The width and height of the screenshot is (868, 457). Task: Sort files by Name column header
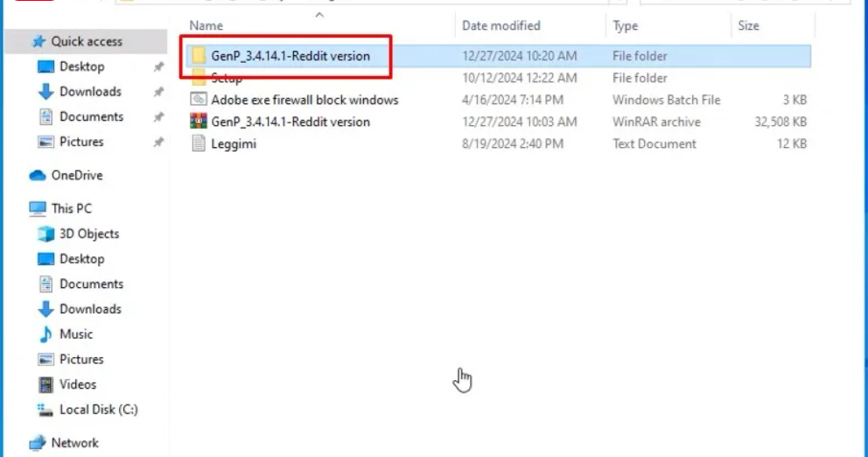tap(206, 25)
